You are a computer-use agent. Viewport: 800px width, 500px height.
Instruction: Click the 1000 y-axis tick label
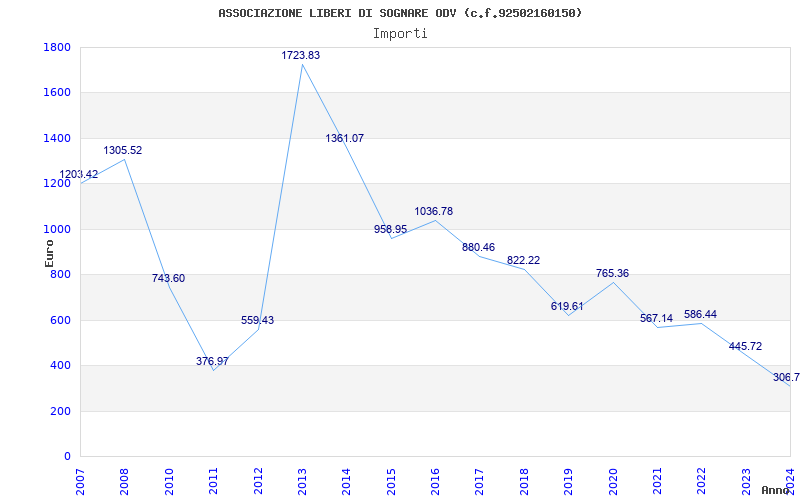point(57,229)
